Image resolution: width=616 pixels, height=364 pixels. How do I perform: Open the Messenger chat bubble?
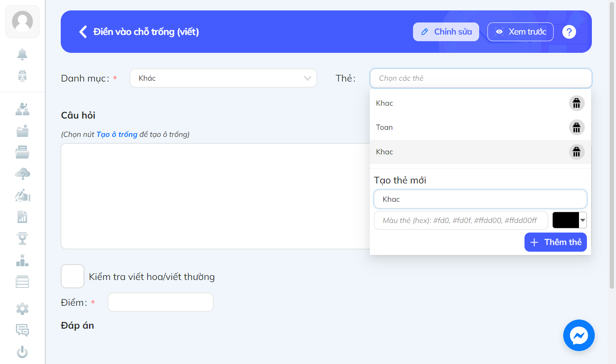coord(579,335)
